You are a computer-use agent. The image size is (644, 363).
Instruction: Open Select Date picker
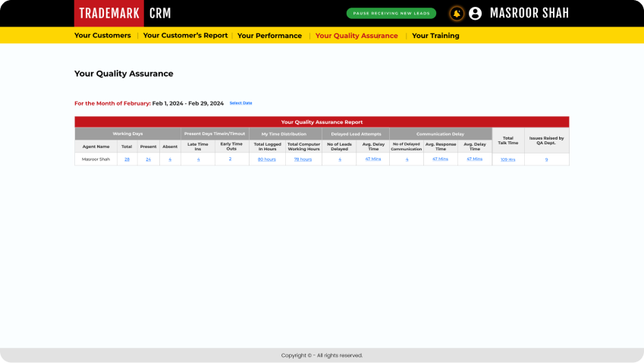click(240, 103)
